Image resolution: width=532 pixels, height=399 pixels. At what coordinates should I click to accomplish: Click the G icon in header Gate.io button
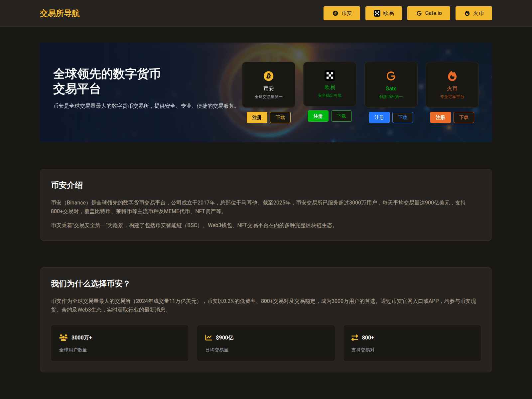[x=419, y=13]
